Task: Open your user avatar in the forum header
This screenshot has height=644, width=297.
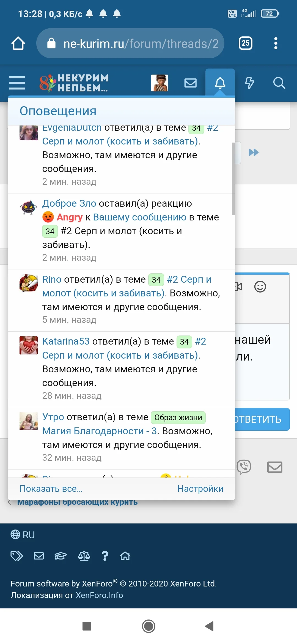Action: [159, 83]
